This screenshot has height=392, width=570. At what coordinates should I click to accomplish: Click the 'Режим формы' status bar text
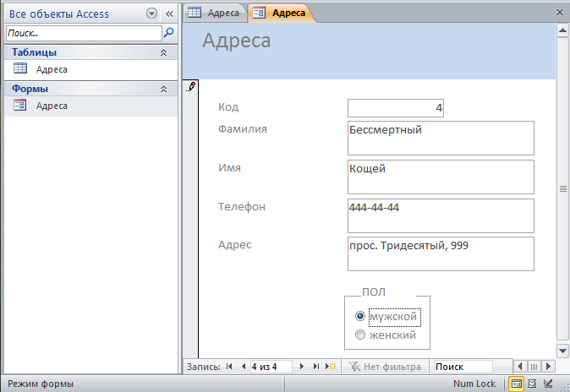pos(41,384)
